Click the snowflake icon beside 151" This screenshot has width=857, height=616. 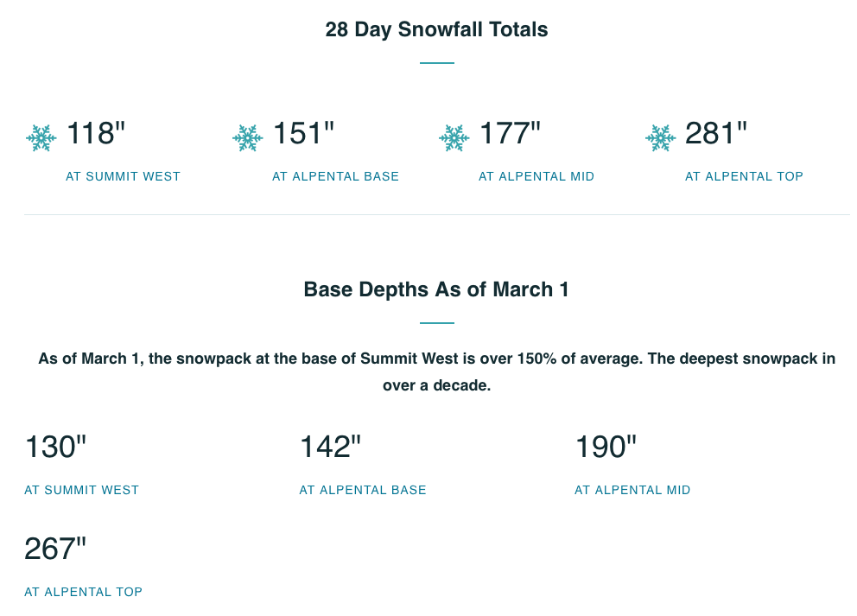248,137
